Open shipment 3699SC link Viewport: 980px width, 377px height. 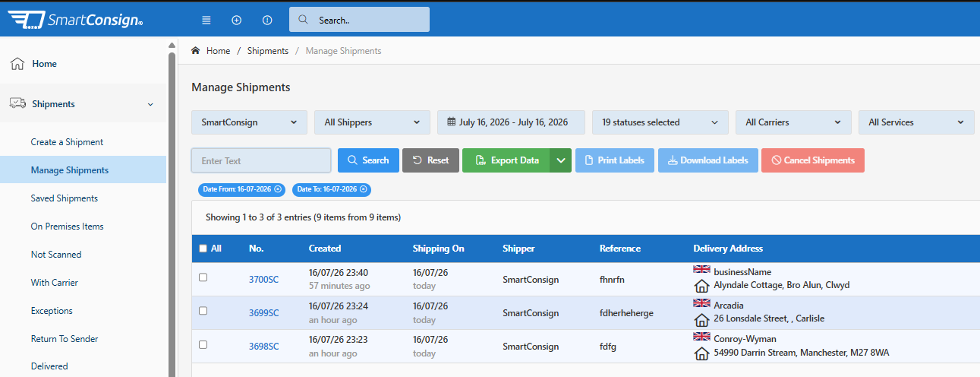pos(263,313)
